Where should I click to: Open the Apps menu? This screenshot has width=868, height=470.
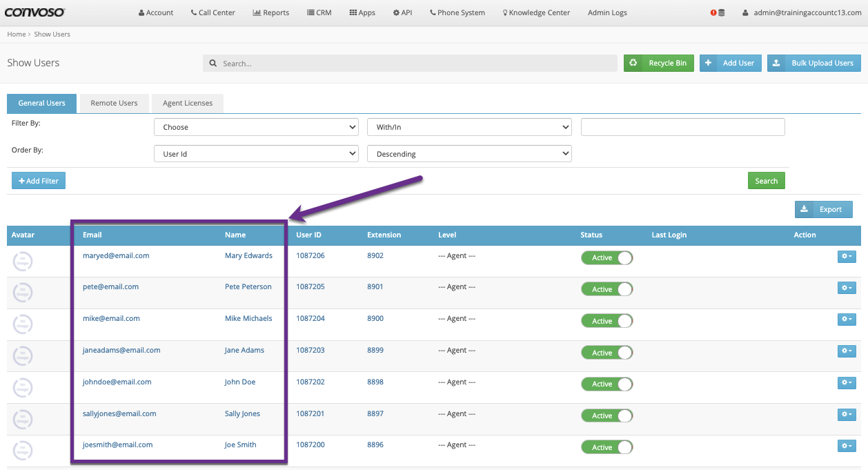(x=362, y=12)
